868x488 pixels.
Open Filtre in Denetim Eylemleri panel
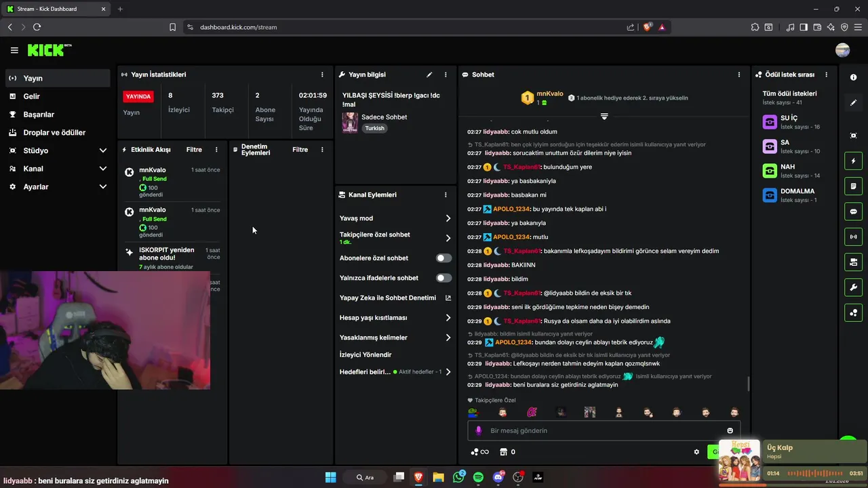click(300, 150)
